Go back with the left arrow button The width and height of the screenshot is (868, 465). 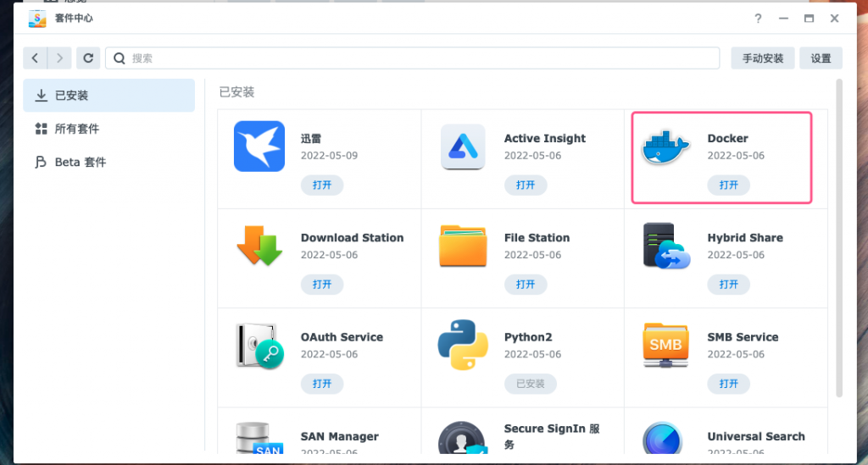point(35,58)
